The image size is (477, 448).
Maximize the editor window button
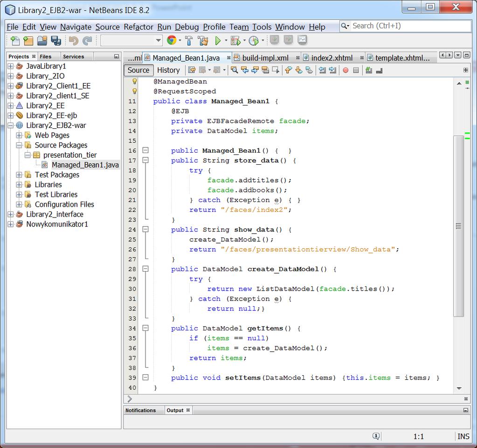point(467,55)
